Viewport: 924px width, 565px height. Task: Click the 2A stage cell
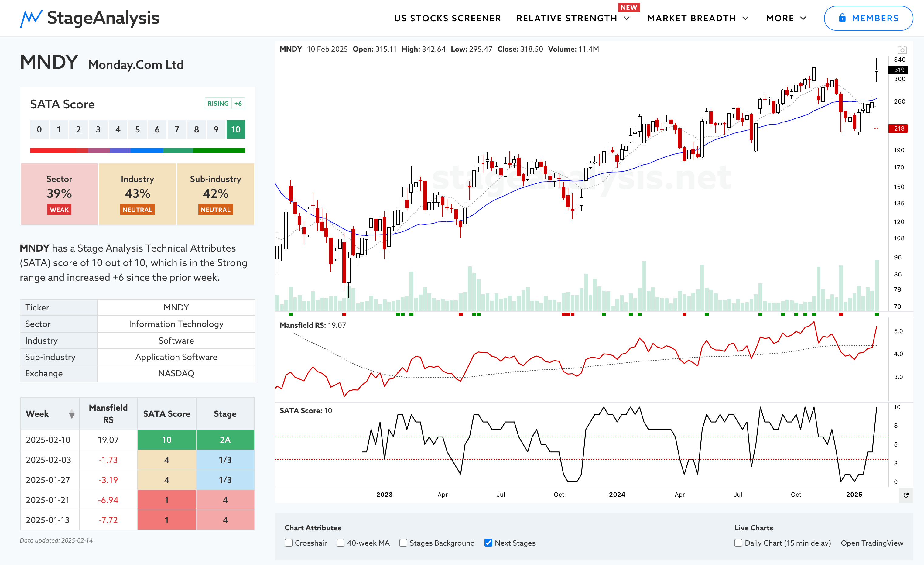tap(225, 440)
